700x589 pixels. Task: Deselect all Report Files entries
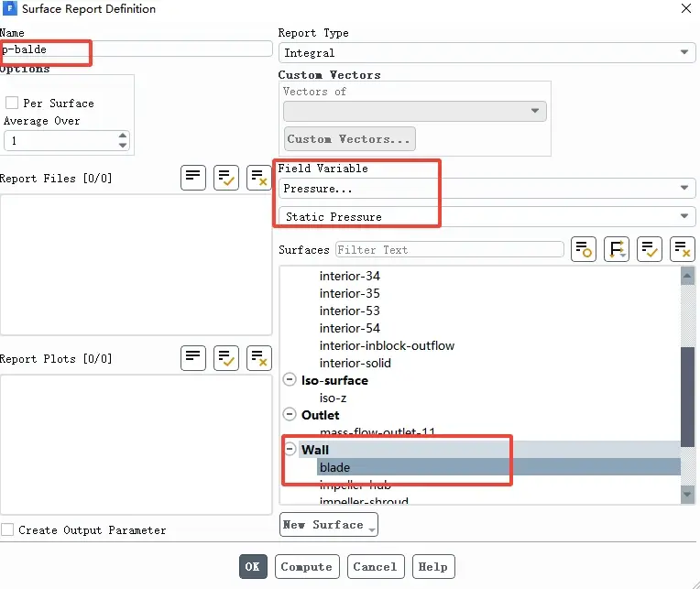tap(259, 177)
